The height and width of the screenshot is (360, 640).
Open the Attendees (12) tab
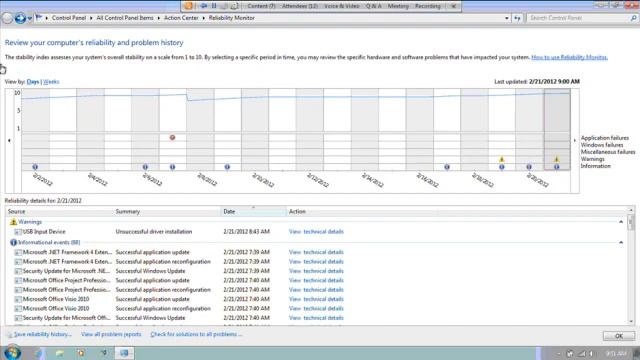point(300,6)
